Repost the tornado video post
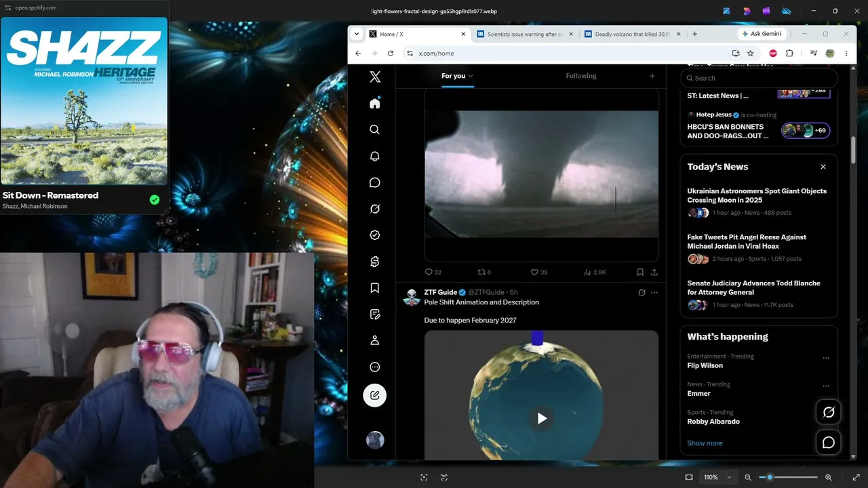Viewport: 868px width, 488px height. tap(484, 272)
